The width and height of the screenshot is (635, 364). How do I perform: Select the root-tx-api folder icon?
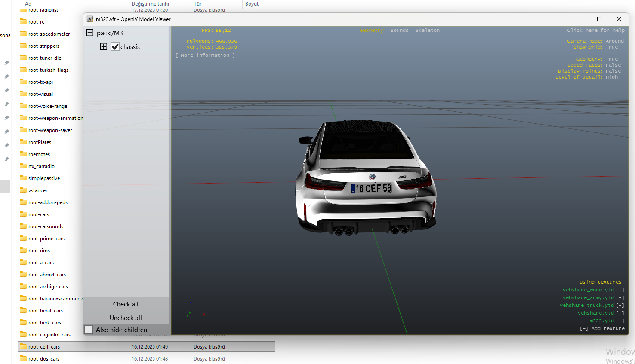[x=23, y=82]
